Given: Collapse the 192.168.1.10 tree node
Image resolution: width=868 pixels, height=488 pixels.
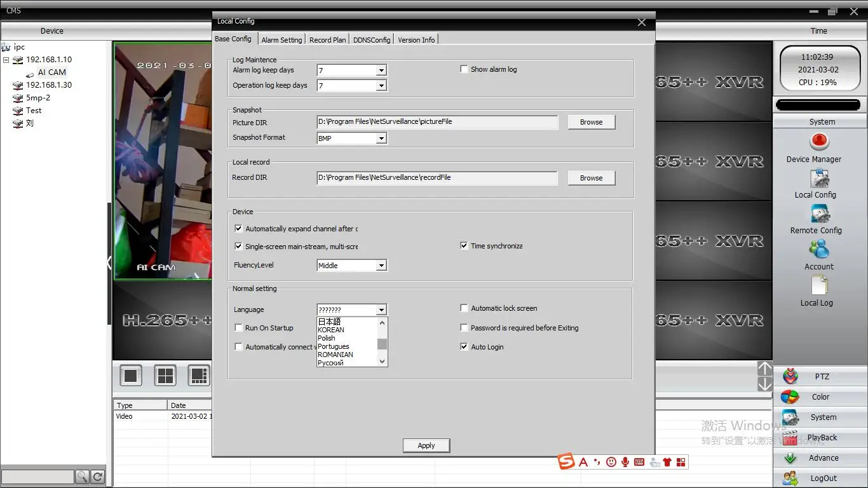Looking at the screenshot, I should tap(6, 60).
